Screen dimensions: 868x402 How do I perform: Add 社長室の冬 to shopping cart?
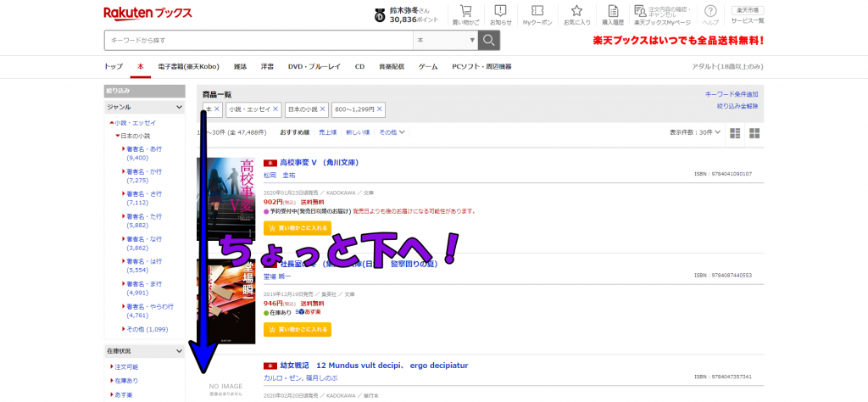pyautogui.click(x=298, y=329)
